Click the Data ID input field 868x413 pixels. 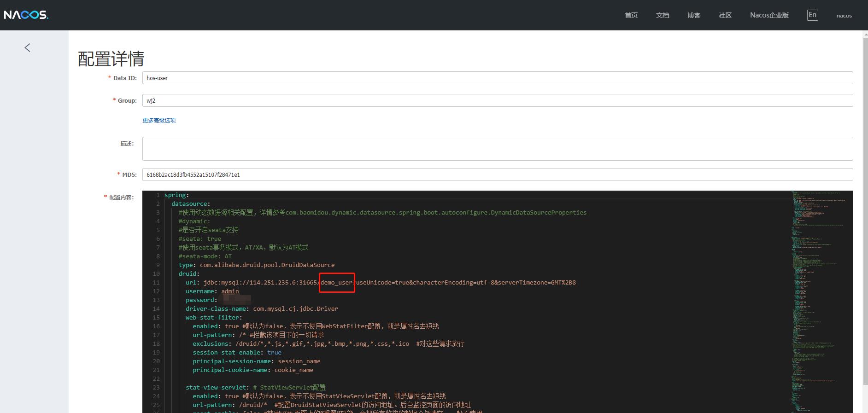coord(497,78)
